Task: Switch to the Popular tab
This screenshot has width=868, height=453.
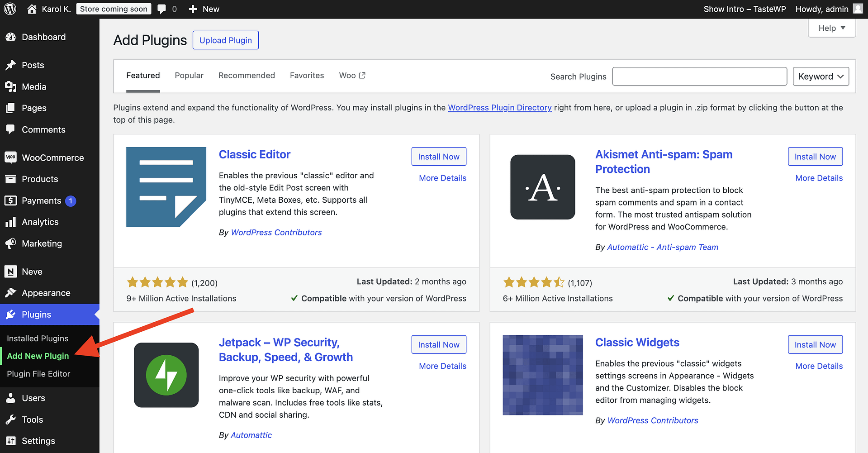Action: tap(189, 76)
